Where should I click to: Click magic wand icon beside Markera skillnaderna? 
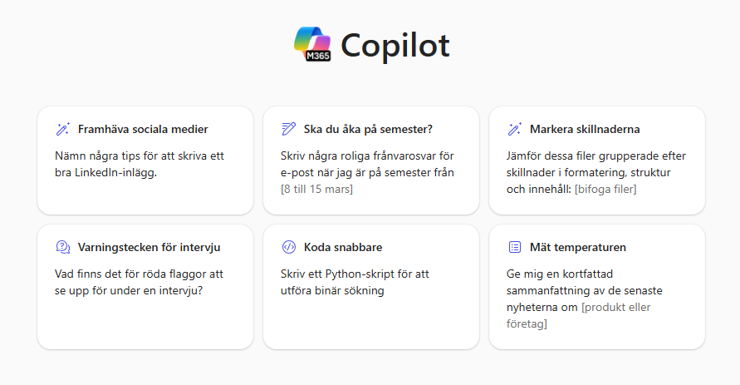[514, 129]
